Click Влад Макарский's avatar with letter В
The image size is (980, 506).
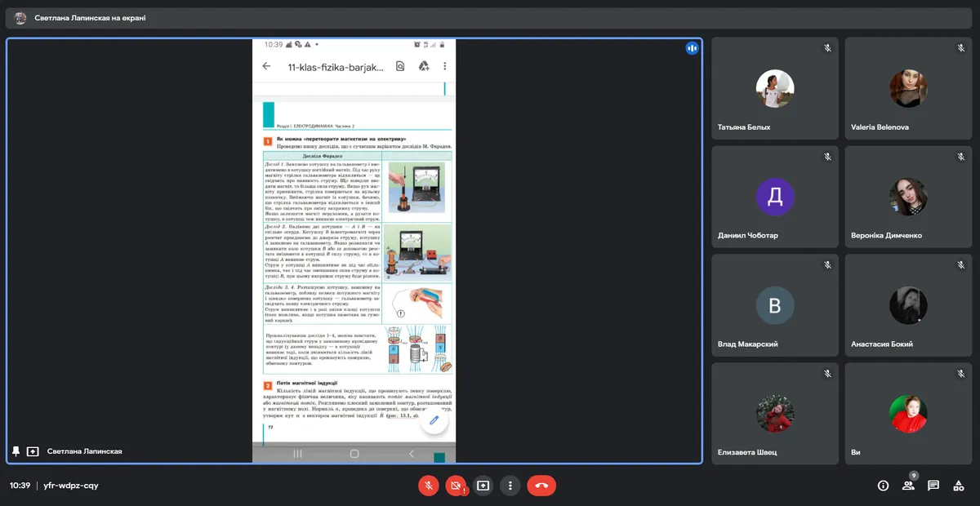click(775, 305)
